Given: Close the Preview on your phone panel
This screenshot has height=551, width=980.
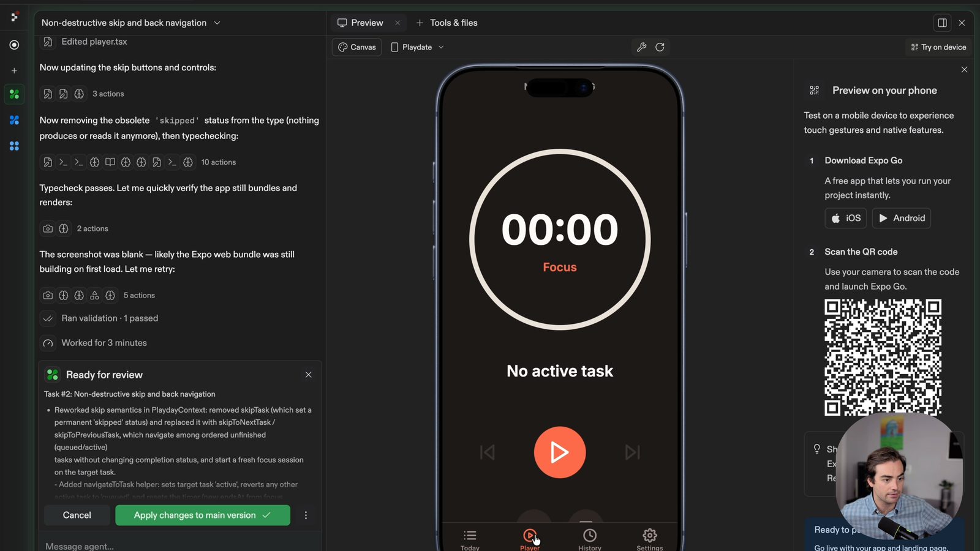Looking at the screenshot, I should tap(964, 70).
